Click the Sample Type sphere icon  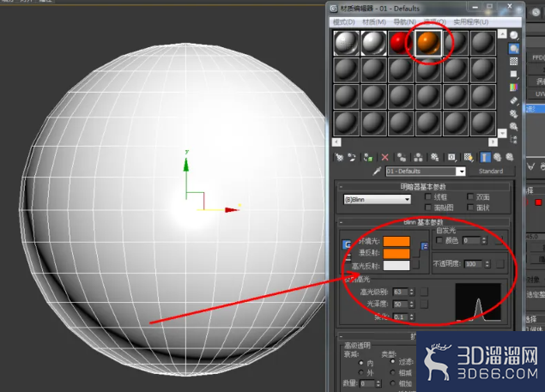[514, 35]
